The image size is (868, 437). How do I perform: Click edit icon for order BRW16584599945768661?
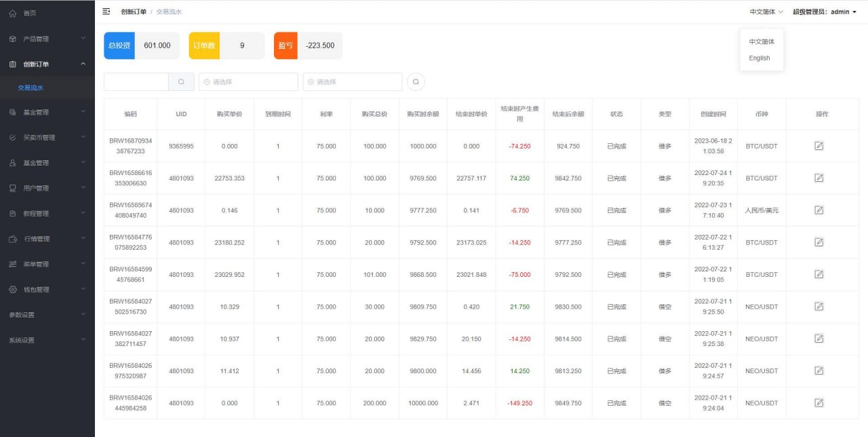pos(818,274)
